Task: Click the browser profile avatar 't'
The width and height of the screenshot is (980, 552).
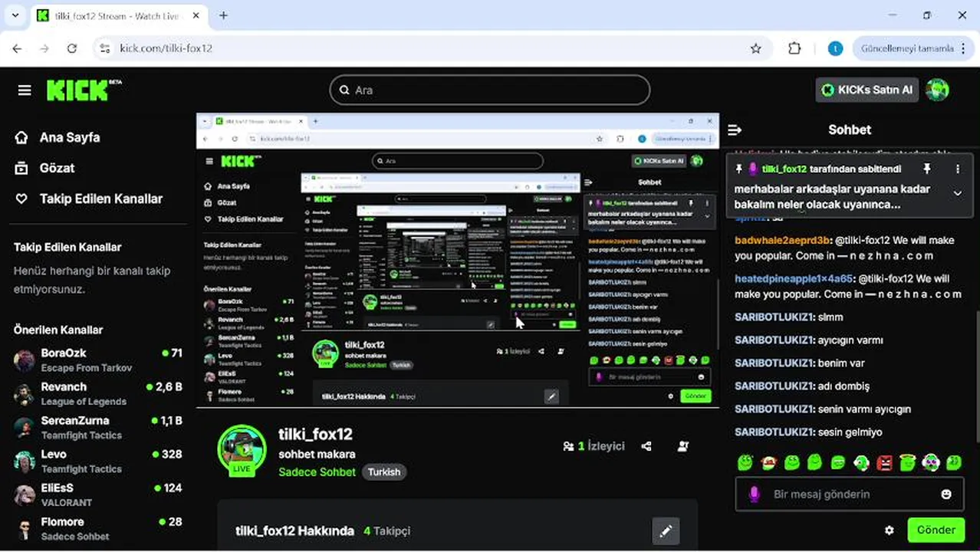Action: tap(835, 48)
